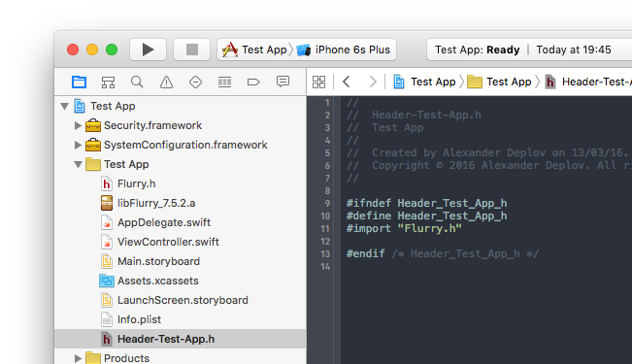Open the related items grid icon
The height and width of the screenshot is (364, 632).
tap(318, 82)
